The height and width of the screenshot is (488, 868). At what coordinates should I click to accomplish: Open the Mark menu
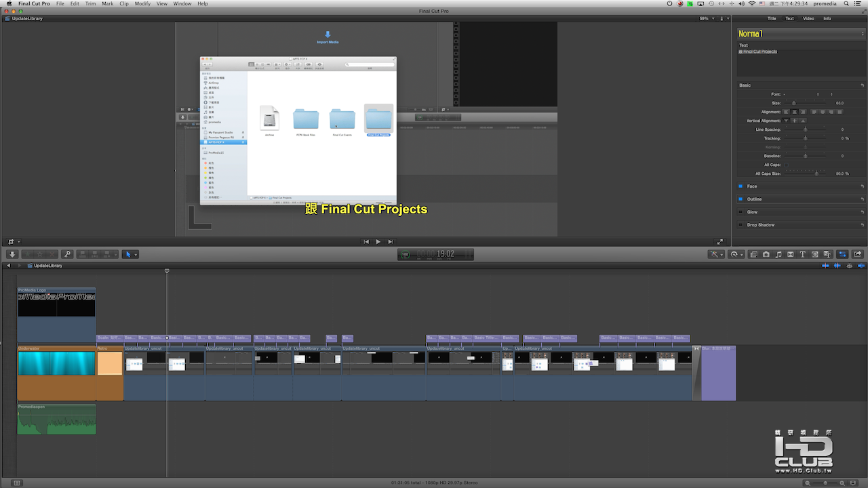point(108,4)
